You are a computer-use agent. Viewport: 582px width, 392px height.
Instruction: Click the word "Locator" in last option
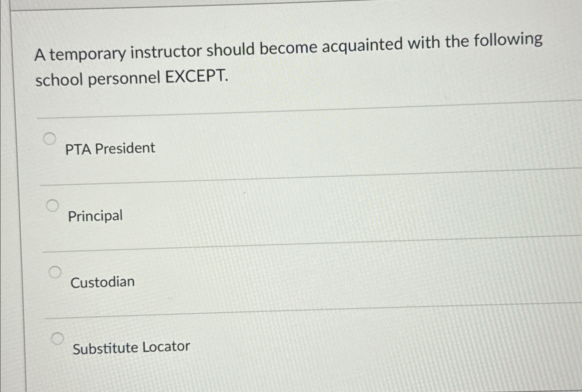[166, 346]
